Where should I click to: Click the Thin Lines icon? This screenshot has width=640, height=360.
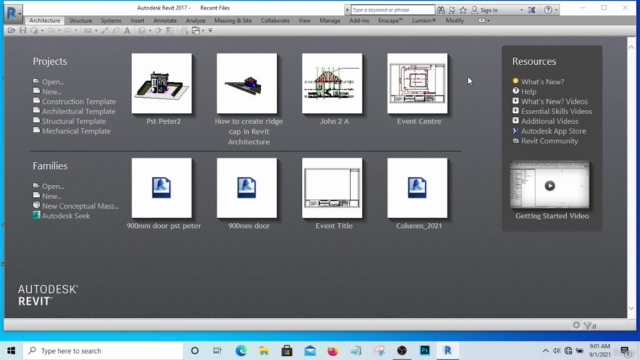170,31
